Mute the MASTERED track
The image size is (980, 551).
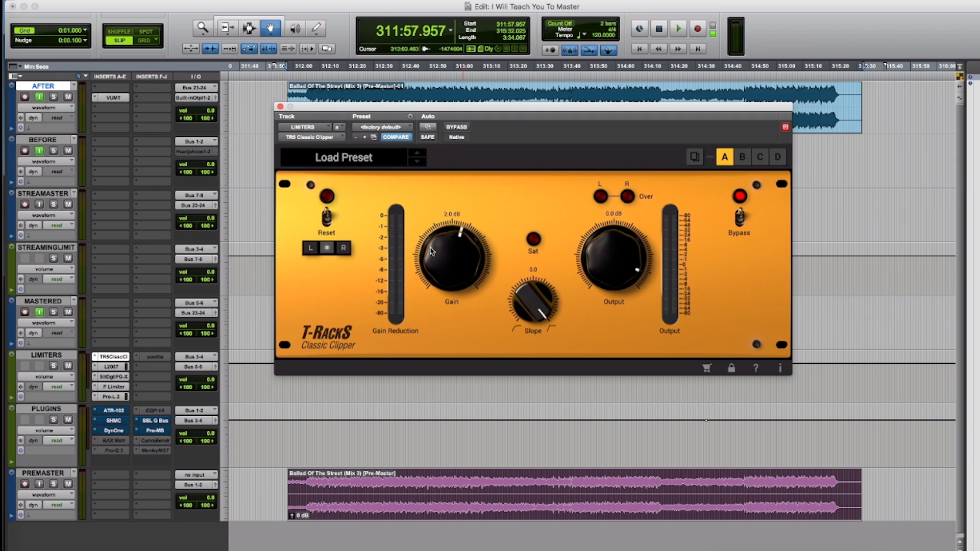pyautogui.click(x=68, y=312)
